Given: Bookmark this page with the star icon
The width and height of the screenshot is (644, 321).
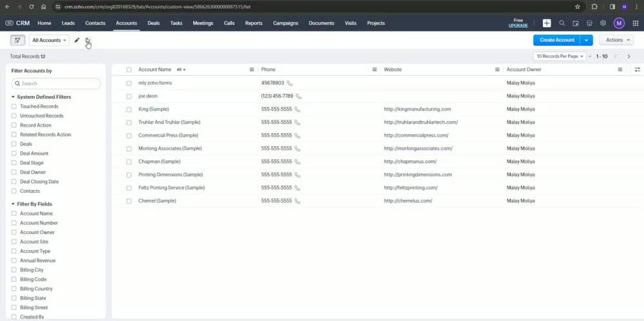Looking at the screenshot, I should pos(578,6).
